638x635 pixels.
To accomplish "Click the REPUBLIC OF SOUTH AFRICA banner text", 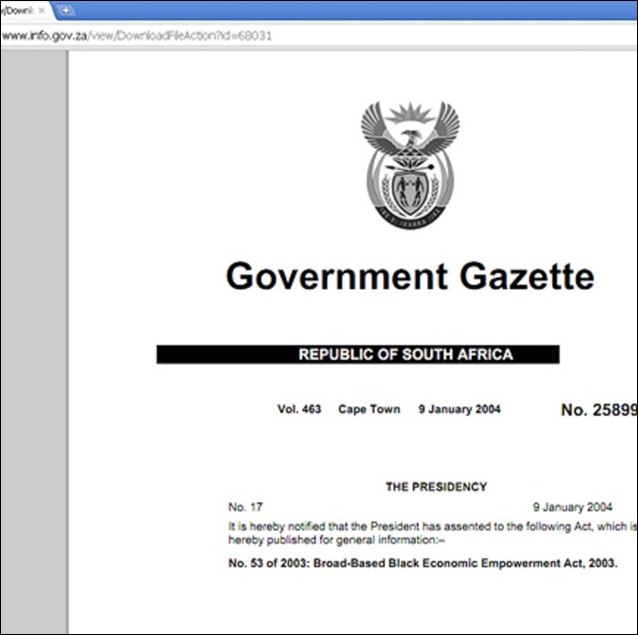I will pos(406,354).
